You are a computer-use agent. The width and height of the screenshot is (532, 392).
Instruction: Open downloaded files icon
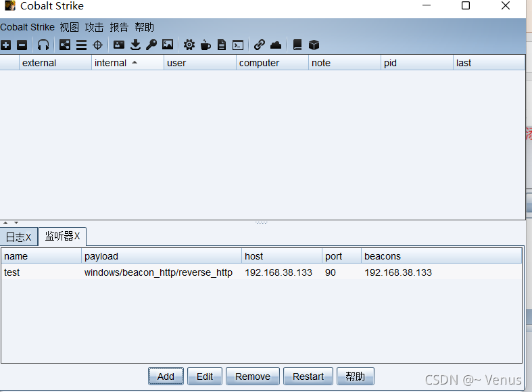(135, 45)
